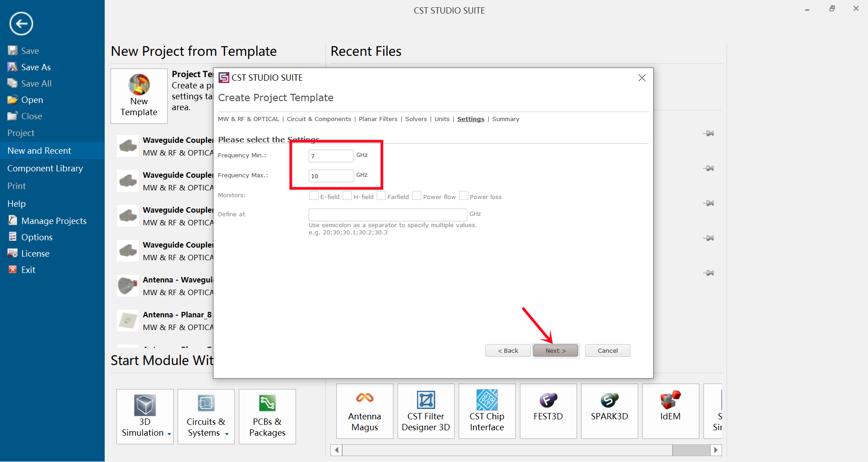Expand the Circuits & Systems dropdown arrow
Viewport: 868px width, 462px height.
point(227,434)
